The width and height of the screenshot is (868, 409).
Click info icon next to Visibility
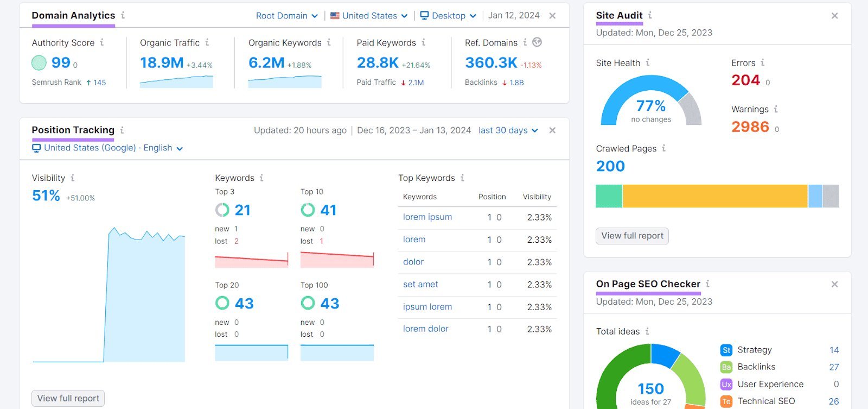[73, 178]
